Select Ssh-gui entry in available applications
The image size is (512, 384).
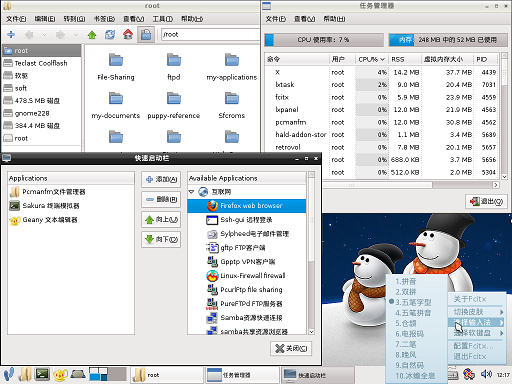[x=247, y=220]
